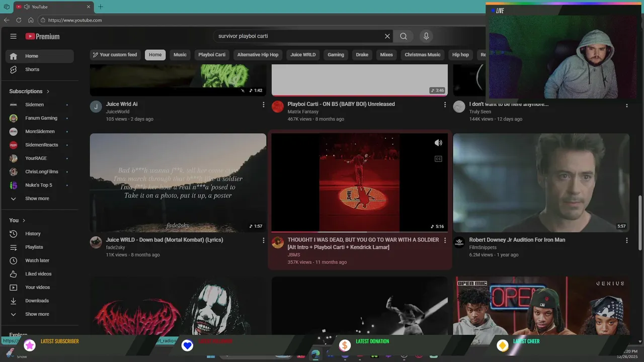
Task: Toggle captions on the preview video
Action: [438, 159]
